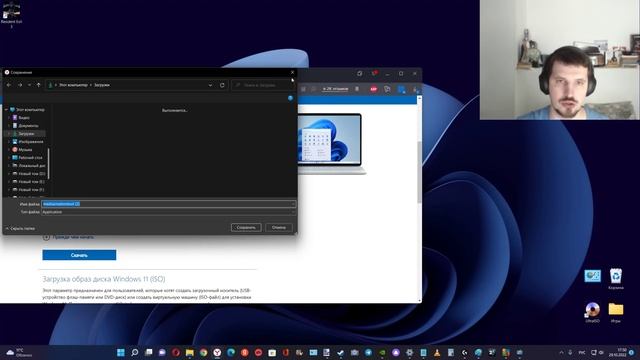Click the Отмена button
Screen dimensions: 640x360
[279, 227]
